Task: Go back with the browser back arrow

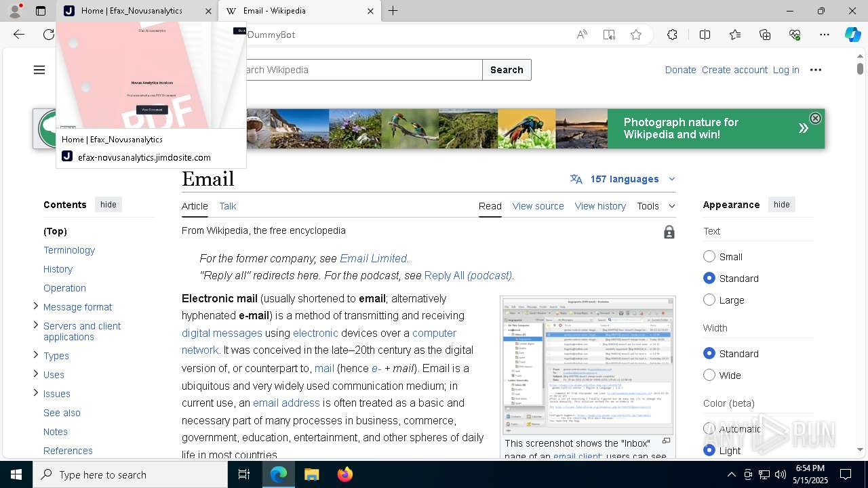Action: point(19,35)
